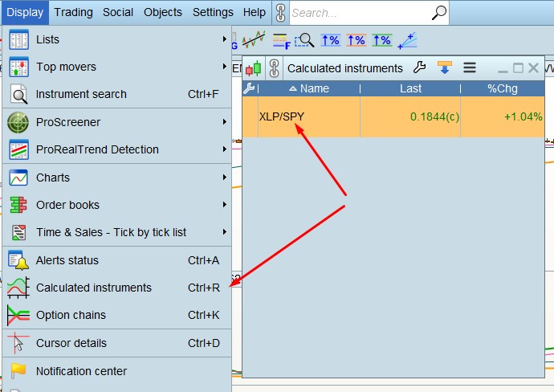
Task: Open the Settings menu
Action: pos(213,12)
